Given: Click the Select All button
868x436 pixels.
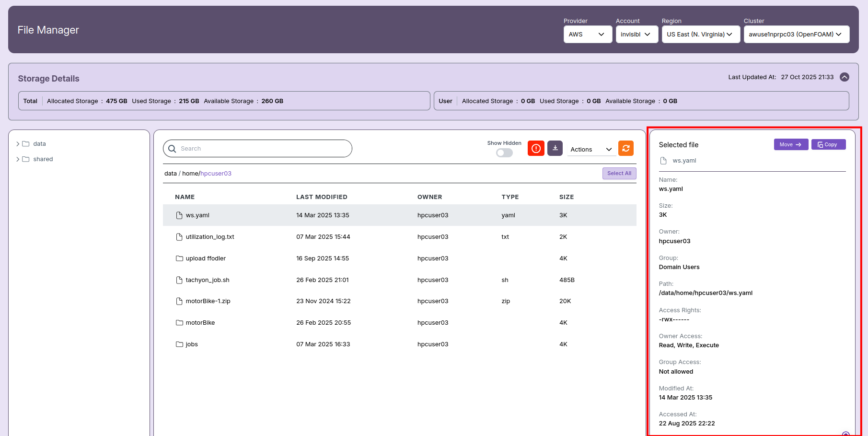Looking at the screenshot, I should pos(619,173).
